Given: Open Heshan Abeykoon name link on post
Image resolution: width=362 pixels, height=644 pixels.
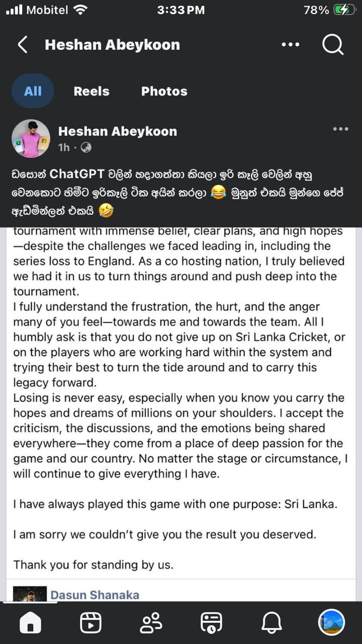Looking at the screenshot, I should point(118,131).
